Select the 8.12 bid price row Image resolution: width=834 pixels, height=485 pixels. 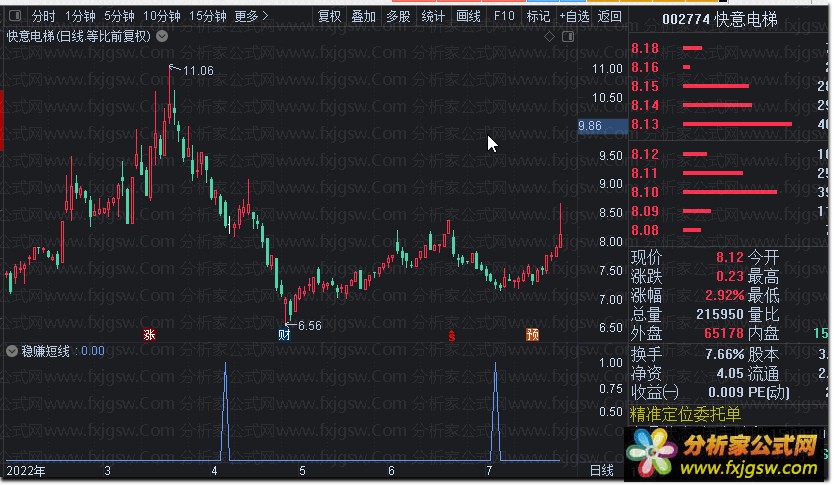click(x=729, y=154)
